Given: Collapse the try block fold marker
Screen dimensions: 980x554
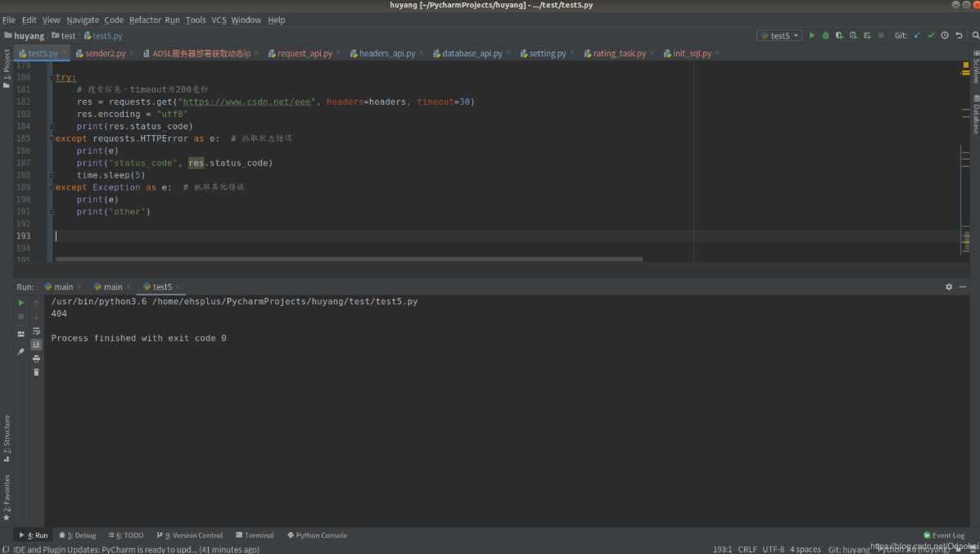Looking at the screenshot, I should [x=52, y=78].
